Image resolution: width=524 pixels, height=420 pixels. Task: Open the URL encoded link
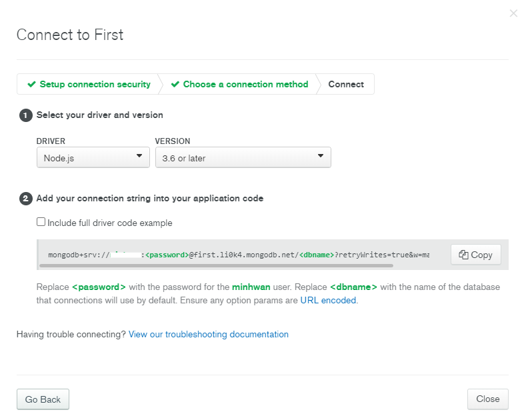coord(328,301)
